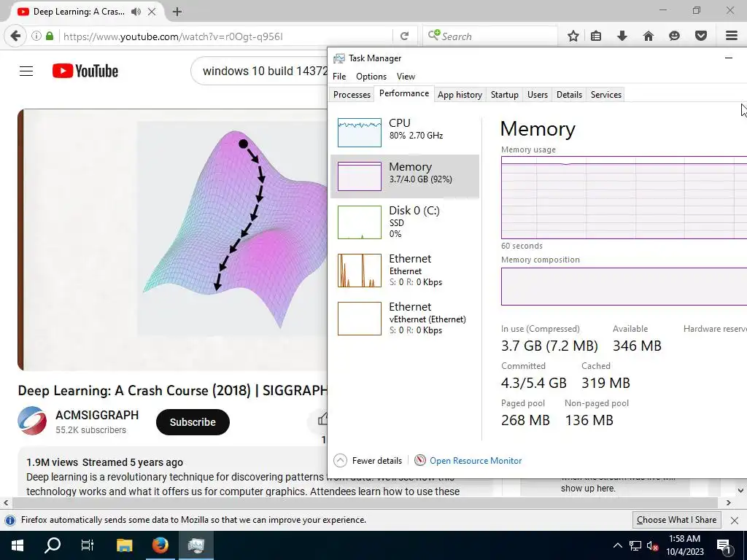Image resolution: width=747 pixels, height=560 pixels.
Task: Click the secure site padlock icon
Action: click(x=50, y=36)
